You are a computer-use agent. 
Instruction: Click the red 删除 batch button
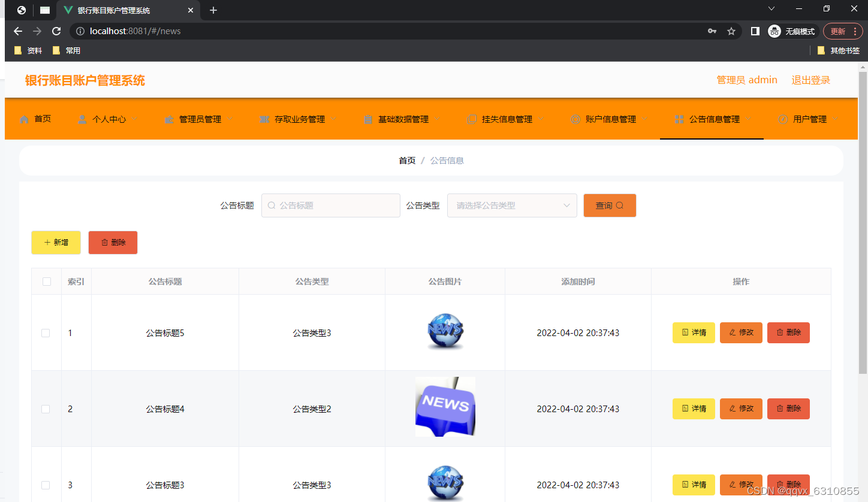click(x=113, y=243)
